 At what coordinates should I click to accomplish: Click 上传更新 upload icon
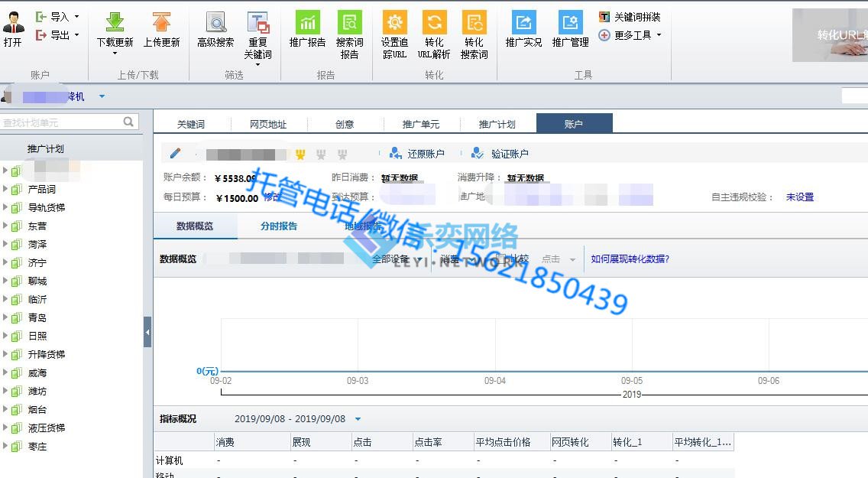coord(161,22)
